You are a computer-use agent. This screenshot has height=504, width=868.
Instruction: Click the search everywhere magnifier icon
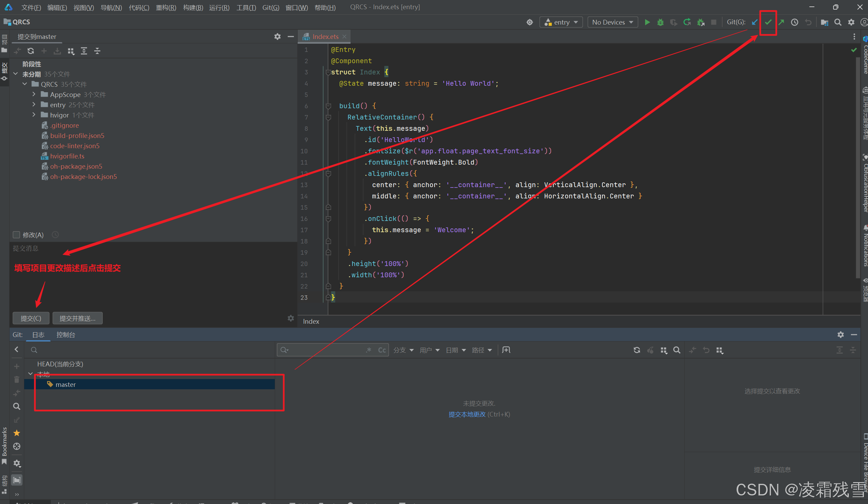tap(838, 23)
